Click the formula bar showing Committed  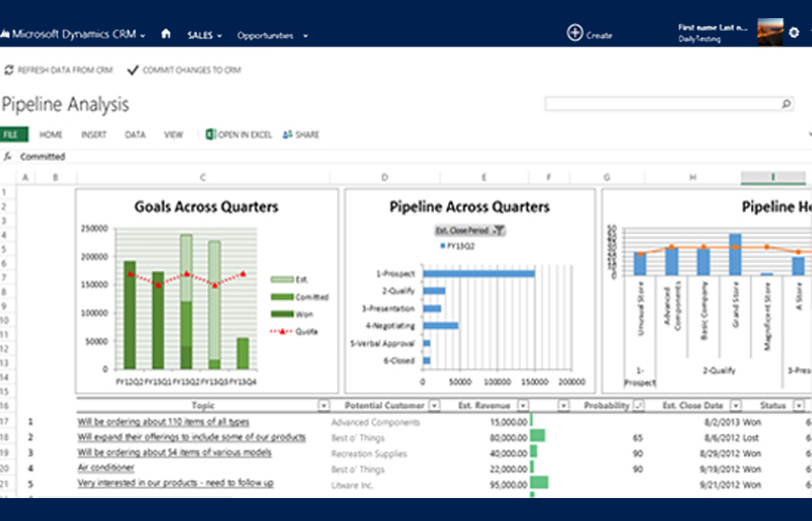coord(415,157)
